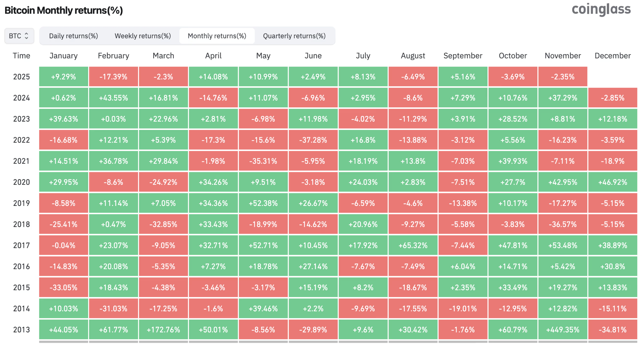The height and width of the screenshot is (349, 644).
Task: Click the 2025 row label
Action: 21,77
